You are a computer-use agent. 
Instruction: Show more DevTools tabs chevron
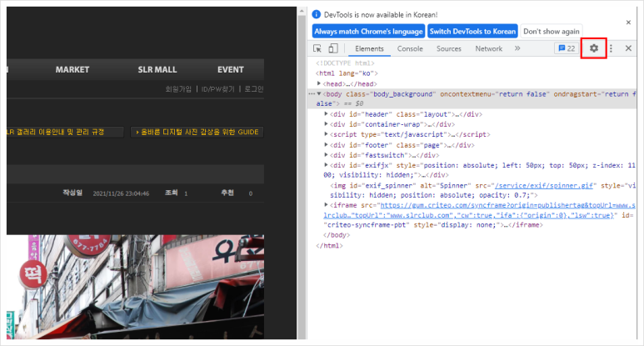click(x=517, y=48)
